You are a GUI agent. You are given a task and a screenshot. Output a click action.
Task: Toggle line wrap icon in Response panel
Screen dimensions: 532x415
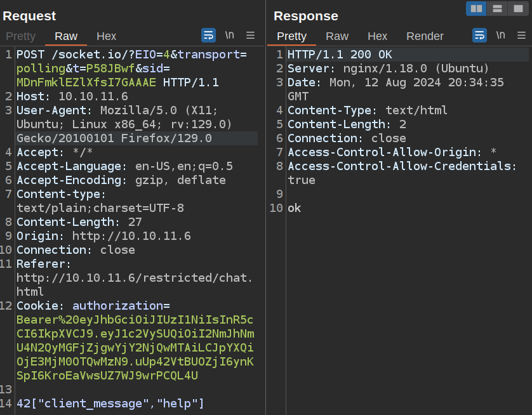[480, 36]
